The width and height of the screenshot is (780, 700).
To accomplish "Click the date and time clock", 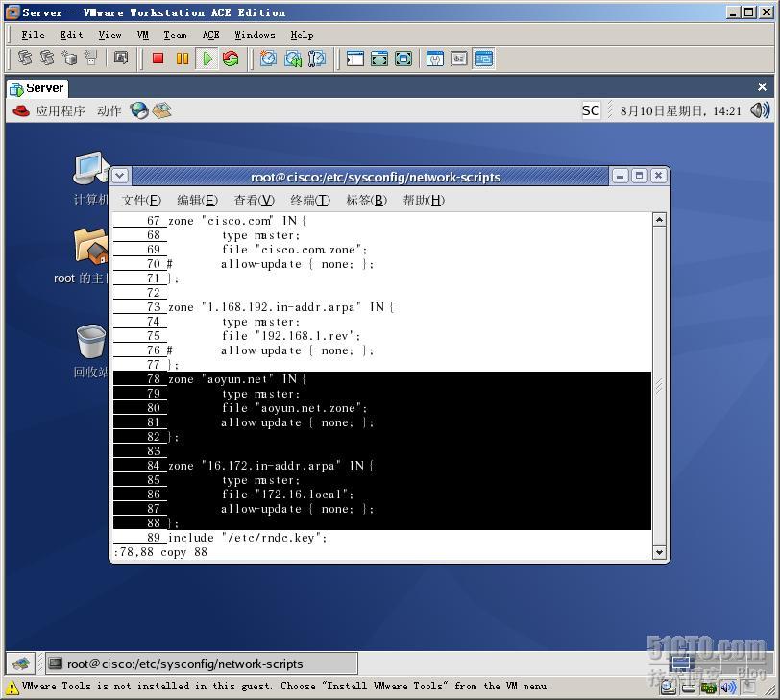I will coord(680,110).
